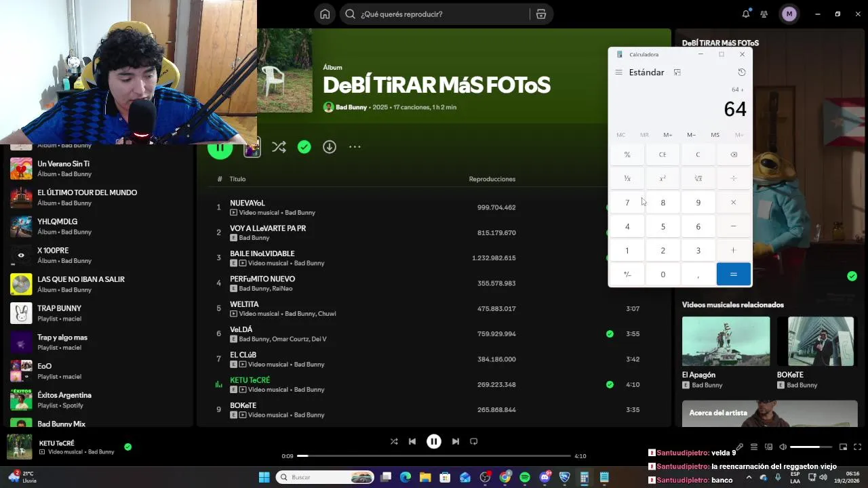Open BOKeTE related video thumbnail
This screenshot has width=868, height=488.
[820, 341]
